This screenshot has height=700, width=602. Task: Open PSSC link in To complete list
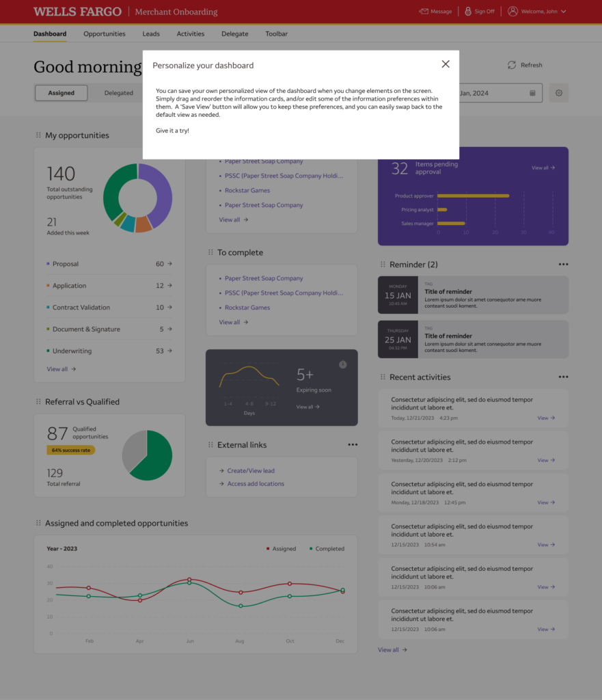pos(284,293)
